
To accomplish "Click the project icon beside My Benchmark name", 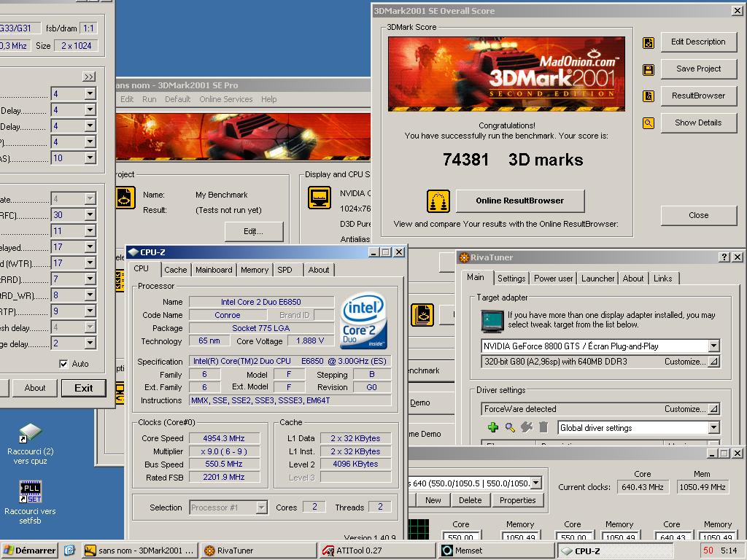I will click(x=125, y=198).
